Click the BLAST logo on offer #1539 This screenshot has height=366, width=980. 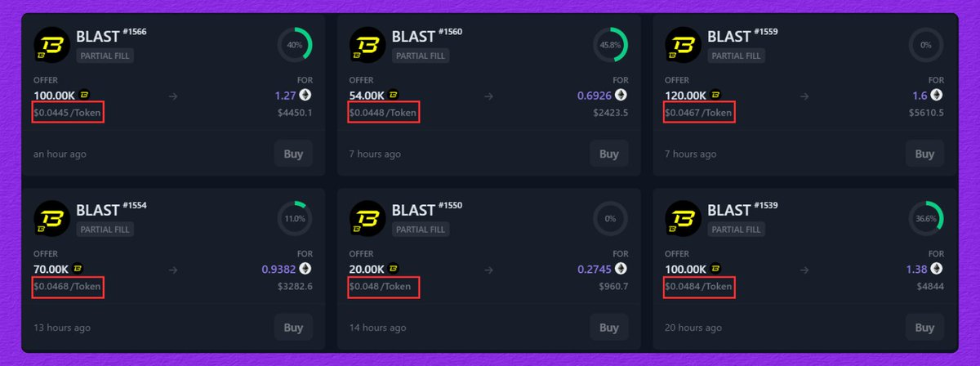[683, 218]
